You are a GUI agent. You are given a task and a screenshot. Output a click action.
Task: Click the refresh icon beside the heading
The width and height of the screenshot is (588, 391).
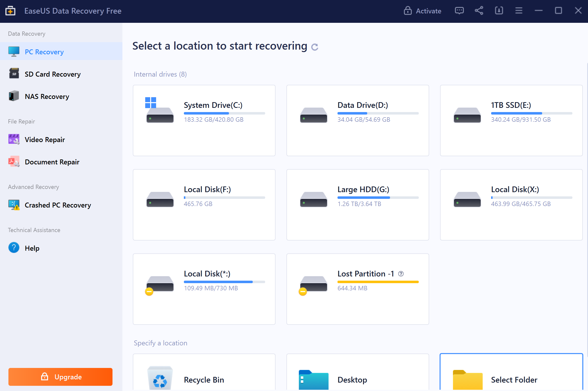point(315,47)
